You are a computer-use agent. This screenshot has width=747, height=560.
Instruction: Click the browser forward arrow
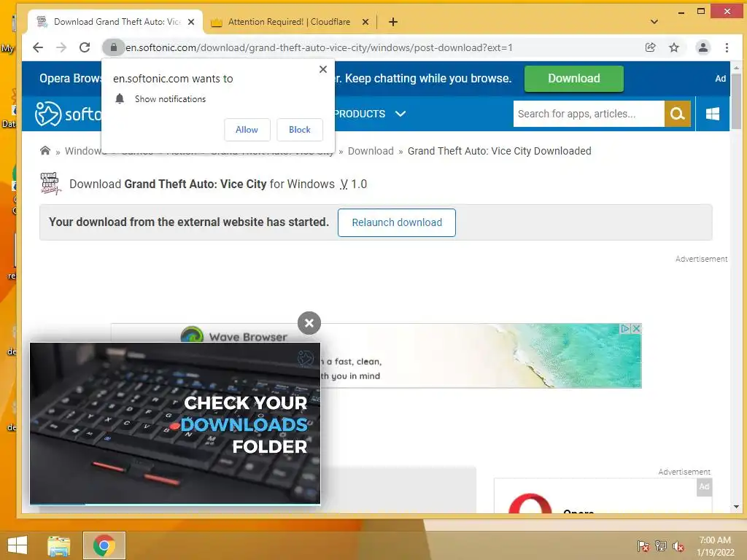61,47
